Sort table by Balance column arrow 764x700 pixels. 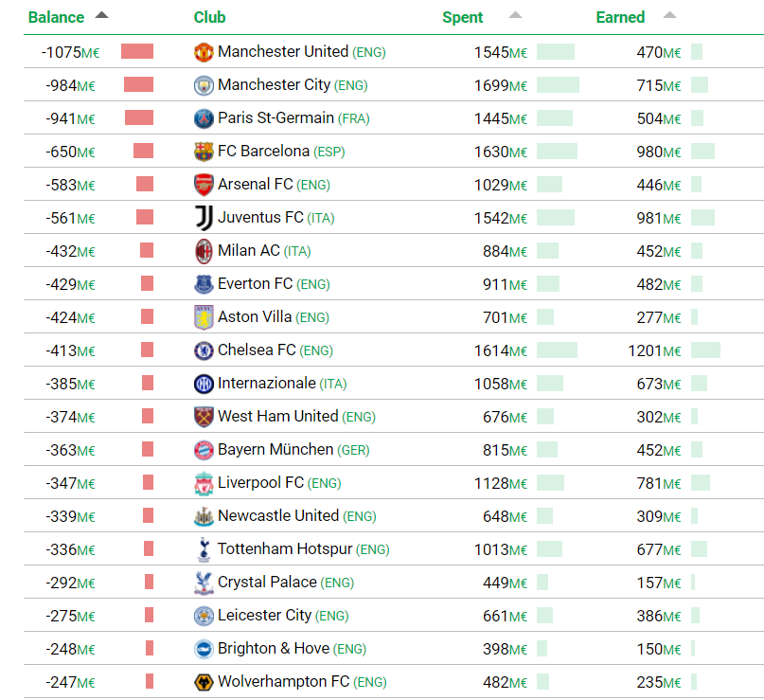coord(102,15)
